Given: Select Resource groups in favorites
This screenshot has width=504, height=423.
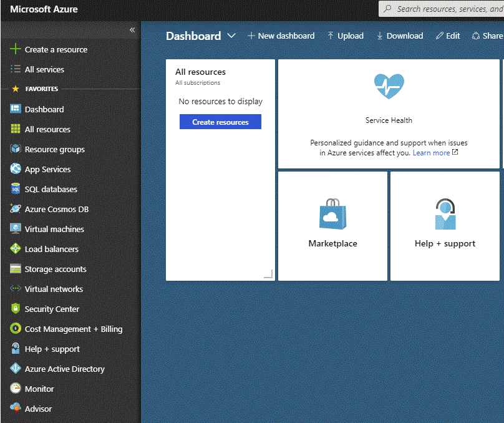Looking at the screenshot, I should (55, 150).
